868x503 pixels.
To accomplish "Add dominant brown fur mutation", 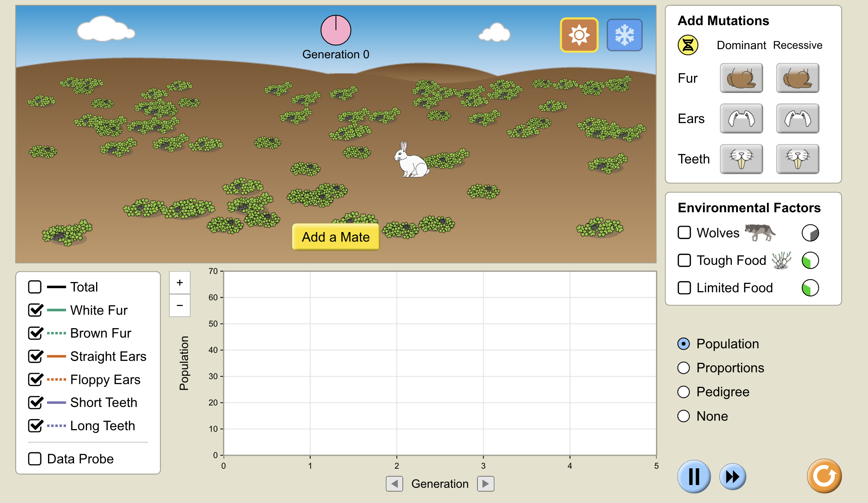I will coord(741,78).
